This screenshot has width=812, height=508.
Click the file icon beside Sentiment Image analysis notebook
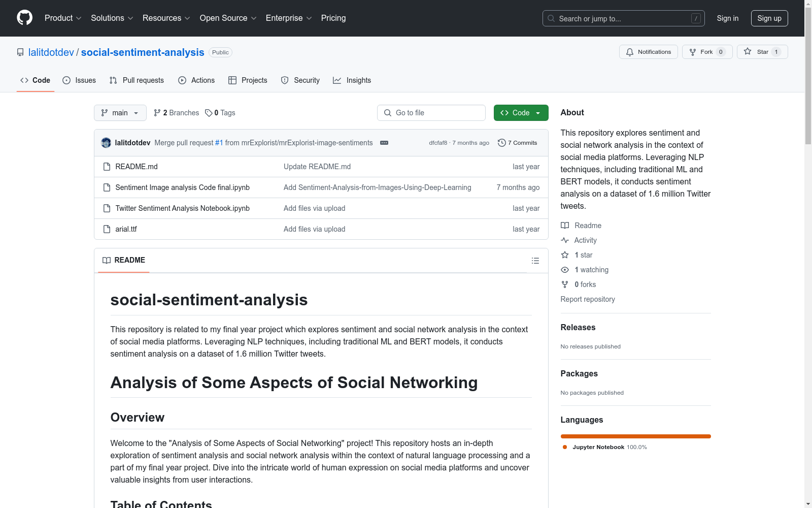[107, 187]
